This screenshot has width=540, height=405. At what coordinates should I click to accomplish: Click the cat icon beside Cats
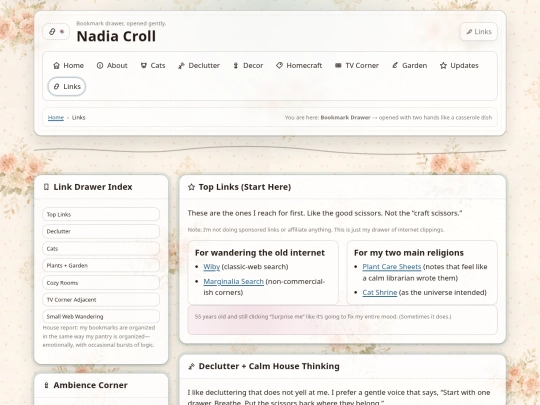[x=144, y=65]
